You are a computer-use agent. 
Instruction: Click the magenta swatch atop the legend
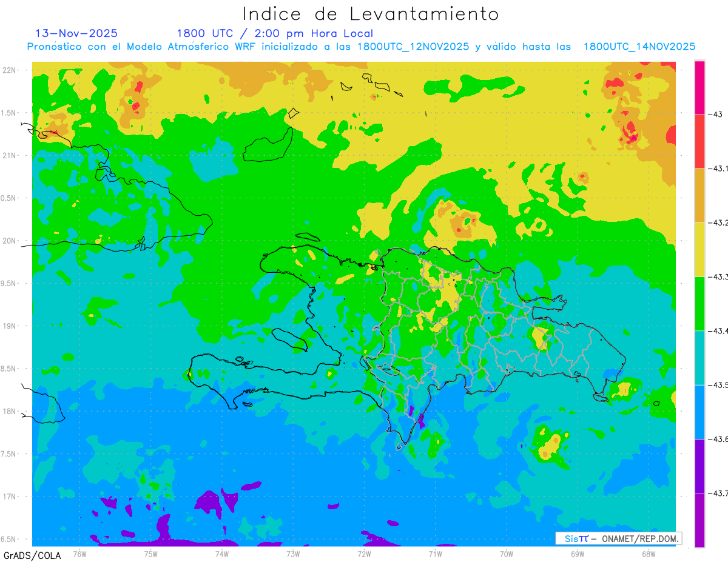pos(699,87)
